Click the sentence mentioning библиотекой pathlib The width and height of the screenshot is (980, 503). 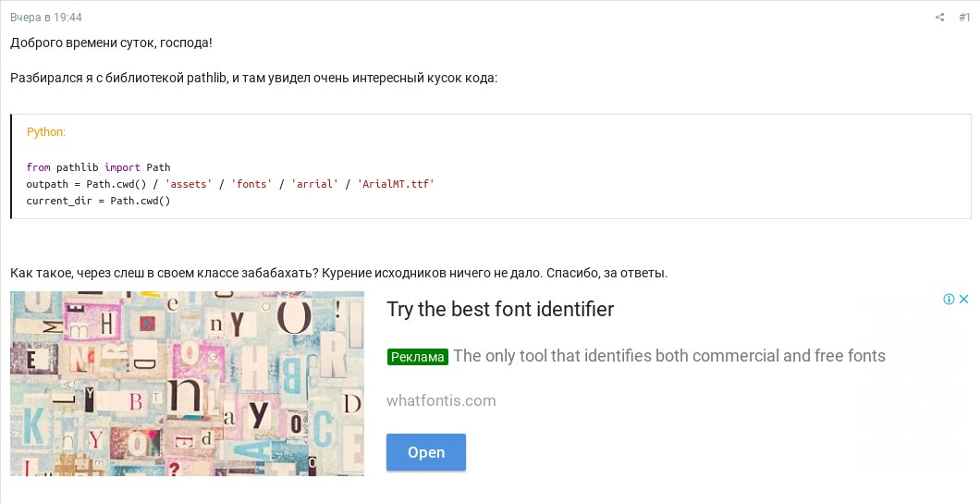pyautogui.click(x=253, y=78)
